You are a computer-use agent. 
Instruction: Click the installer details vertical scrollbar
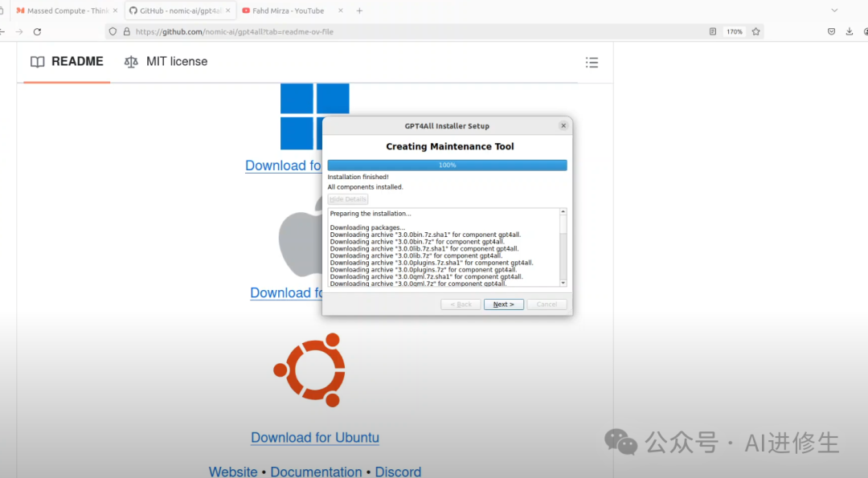563,247
